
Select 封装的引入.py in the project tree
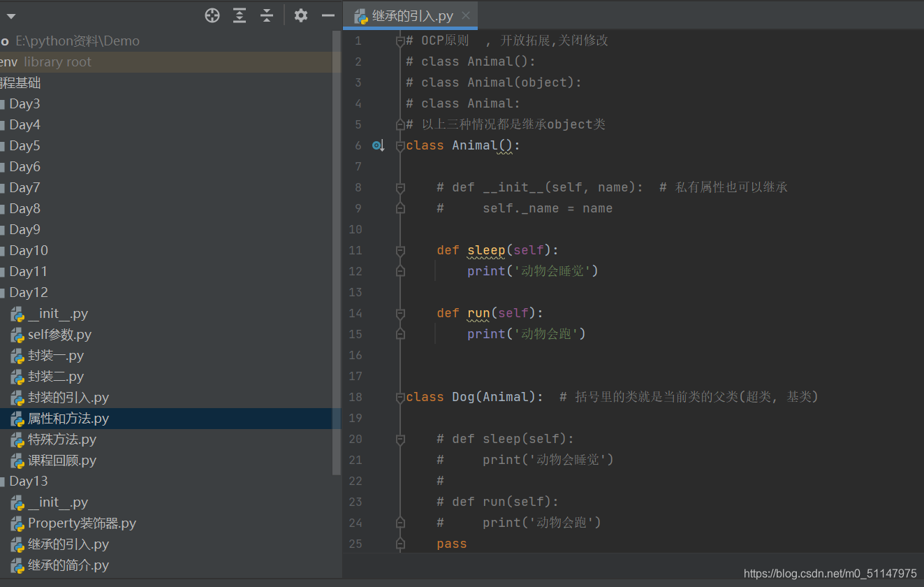[x=68, y=398]
